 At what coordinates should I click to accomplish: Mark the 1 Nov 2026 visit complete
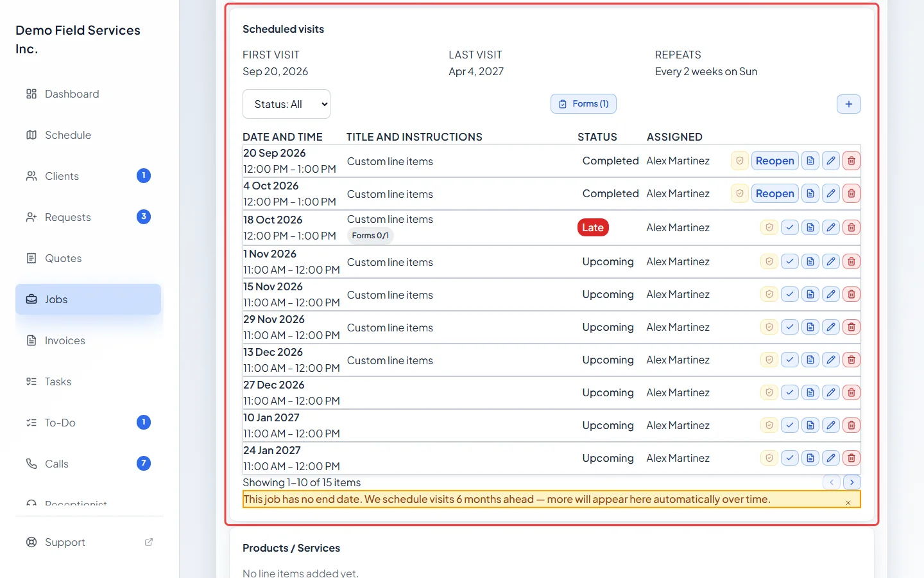790,261
